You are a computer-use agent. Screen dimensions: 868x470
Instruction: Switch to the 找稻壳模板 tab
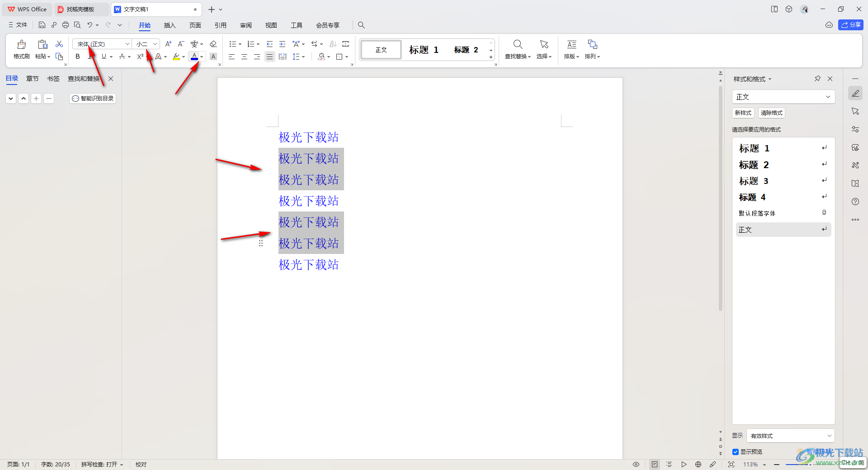[x=80, y=9]
